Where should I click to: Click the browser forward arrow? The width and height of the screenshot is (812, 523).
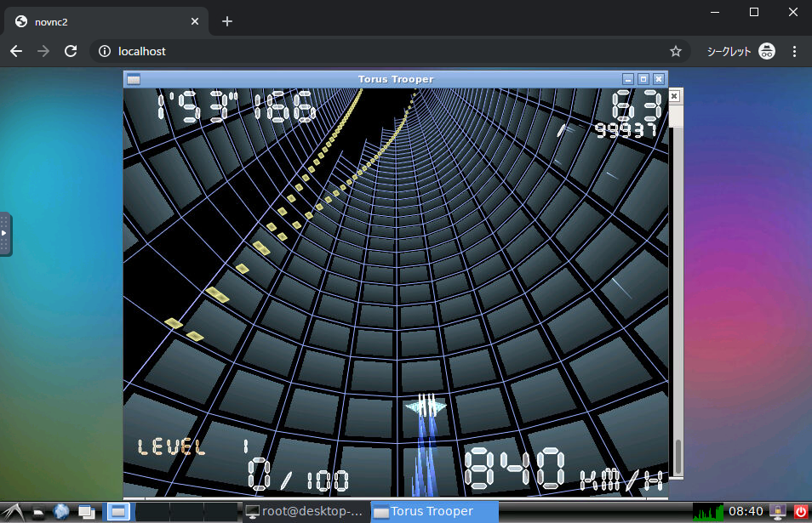point(43,51)
